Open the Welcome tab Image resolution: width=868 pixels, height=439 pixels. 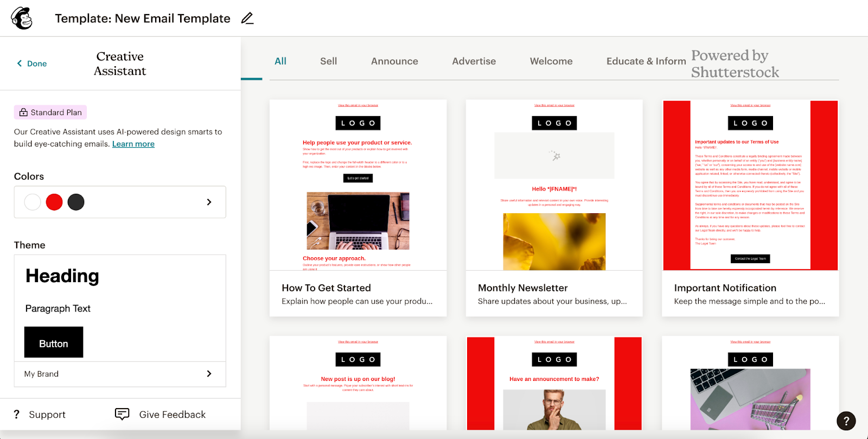click(x=551, y=61)
